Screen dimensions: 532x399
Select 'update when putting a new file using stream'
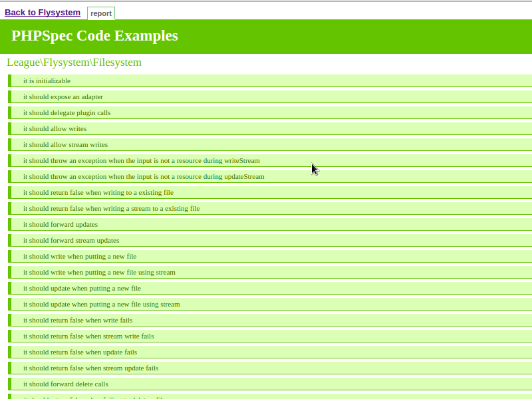(270, 304)
